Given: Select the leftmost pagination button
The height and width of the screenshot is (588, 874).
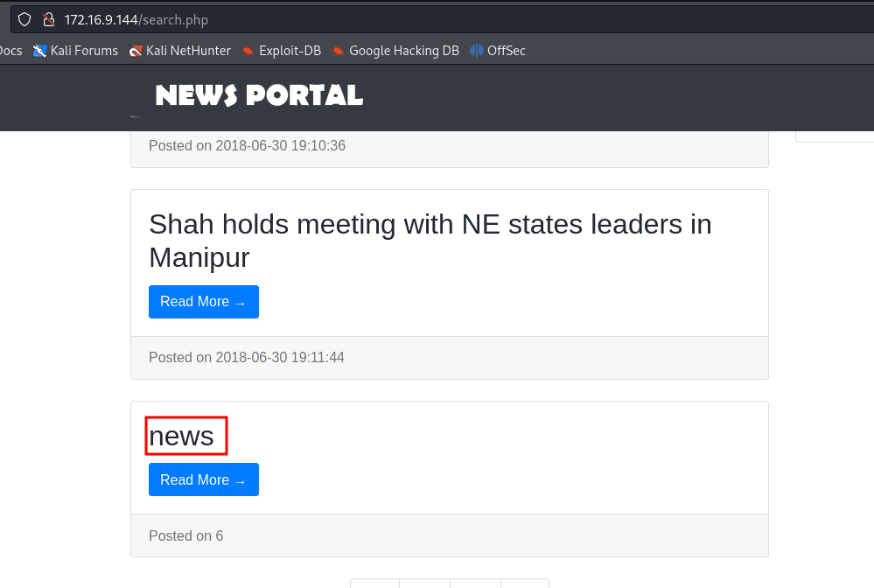Looking at the screenshot, I should (374, 584).
